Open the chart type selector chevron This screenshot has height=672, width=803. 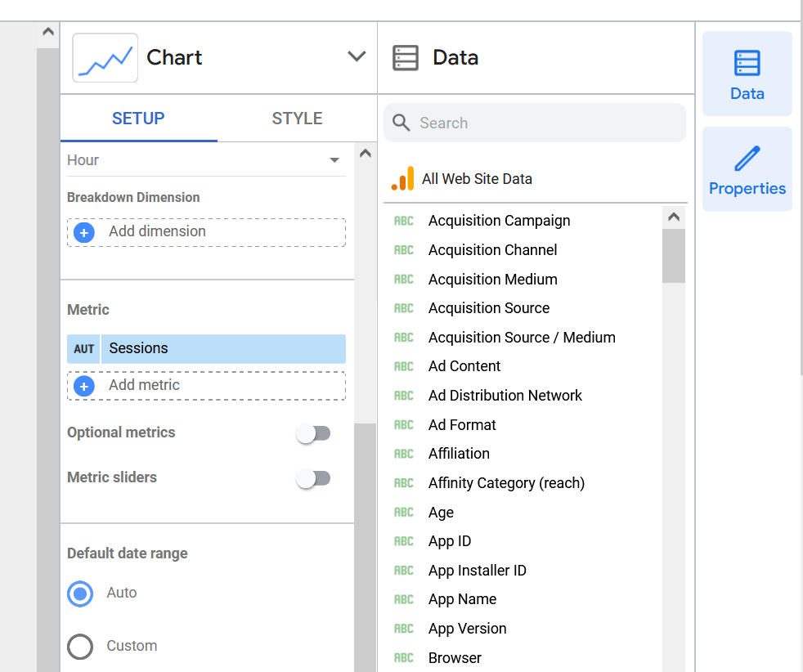[x=357, y=56]
